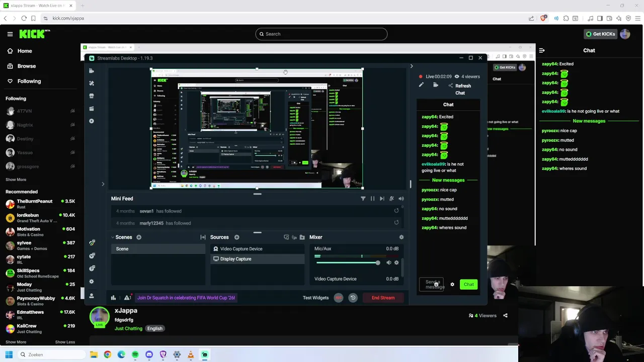Open the Themes icon in Streamlabs sidebar
Viewport: 644px width, 362px height.
pos(92,83)
